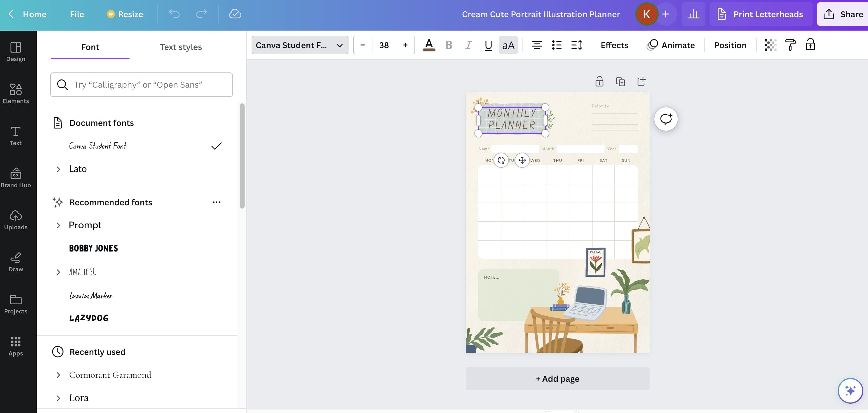Expand the Cormorant Garamond font family
The image size is (868, 413).
58,375
